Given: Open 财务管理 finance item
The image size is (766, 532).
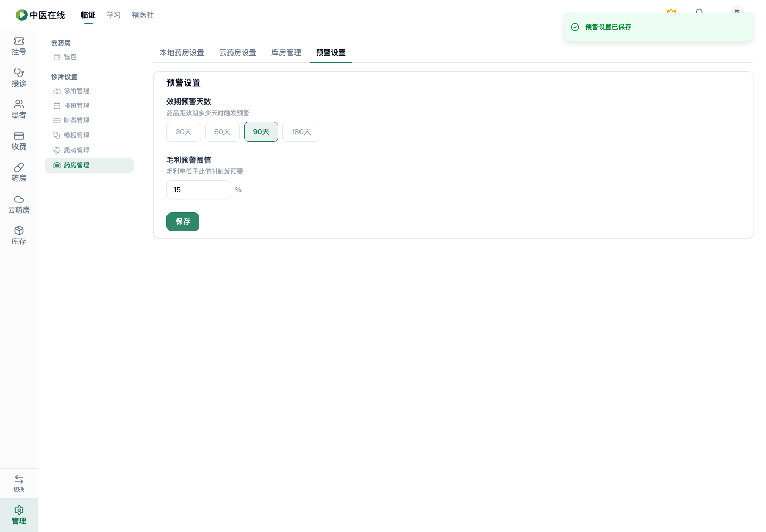Looking at the screenshot, I should (x=89, y=121).
